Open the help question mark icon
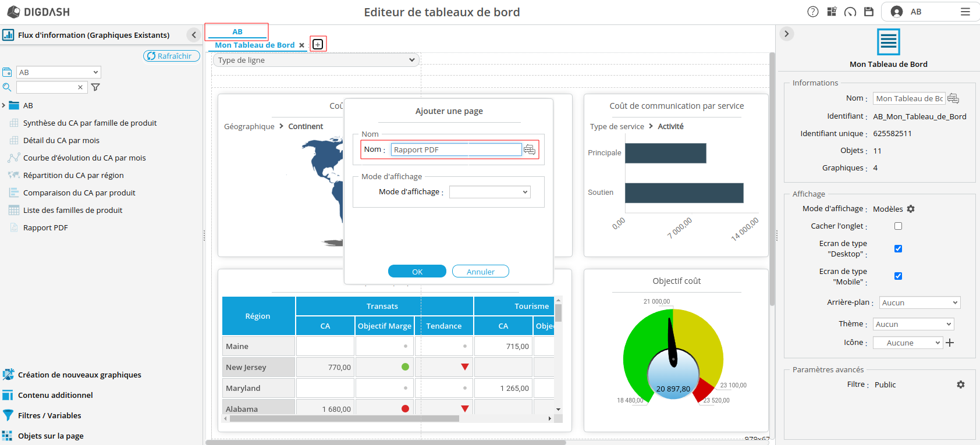The image size is (980, 445). [813, 12]
